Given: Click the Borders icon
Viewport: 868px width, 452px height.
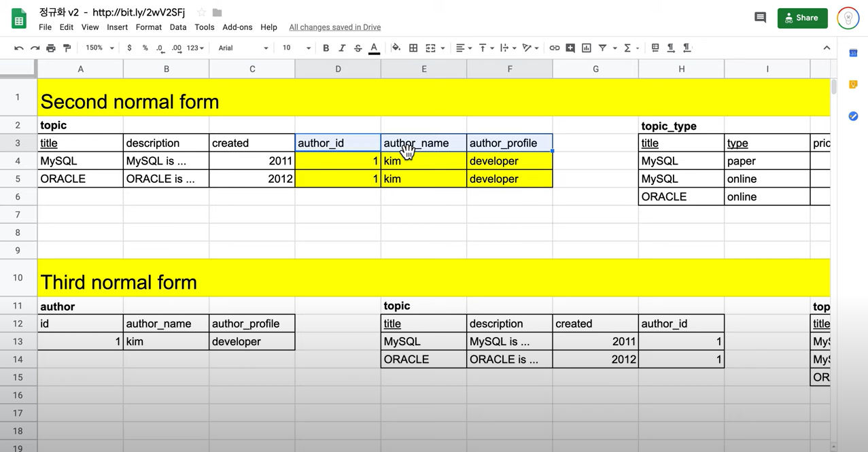Looking at the screenshot, I should click(x=413, y=48).
